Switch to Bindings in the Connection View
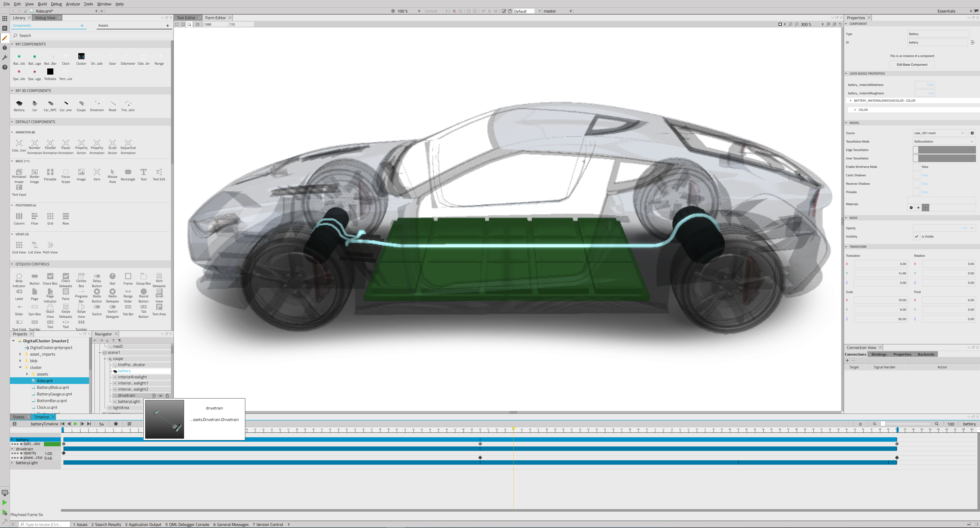This screenshot has height=528, width=980. 879,354
